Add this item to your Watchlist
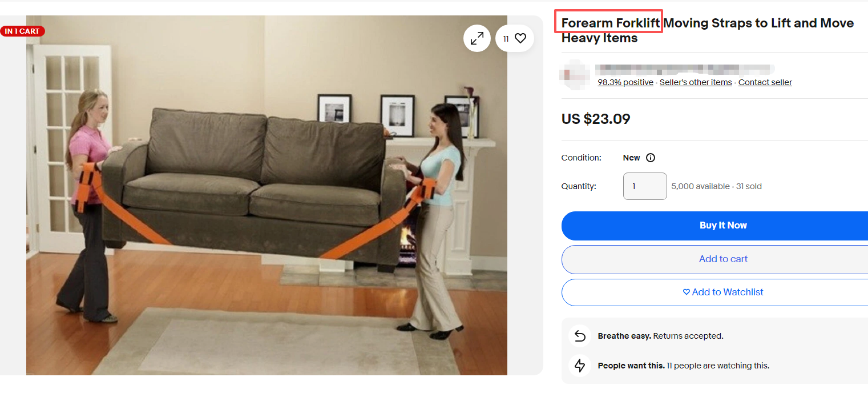The image size is (868, 393). [x=714, y=292]
